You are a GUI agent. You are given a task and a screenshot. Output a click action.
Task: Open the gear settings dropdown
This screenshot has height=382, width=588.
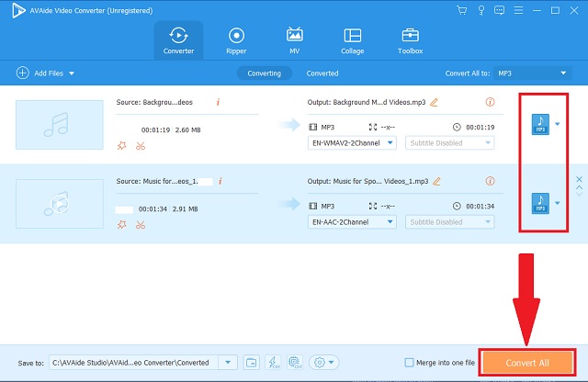(x=324, y=363)
